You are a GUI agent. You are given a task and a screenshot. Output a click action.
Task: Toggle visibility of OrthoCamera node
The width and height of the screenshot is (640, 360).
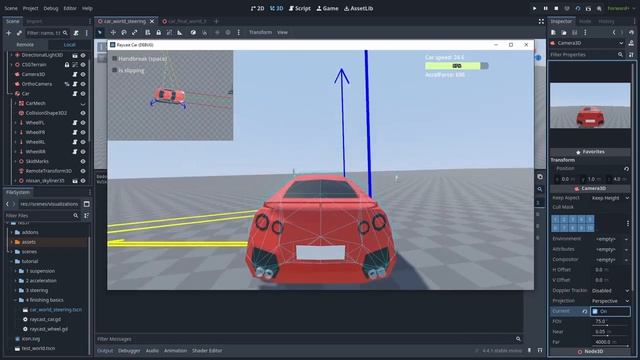pyautogui.click(x=83, y=84)
